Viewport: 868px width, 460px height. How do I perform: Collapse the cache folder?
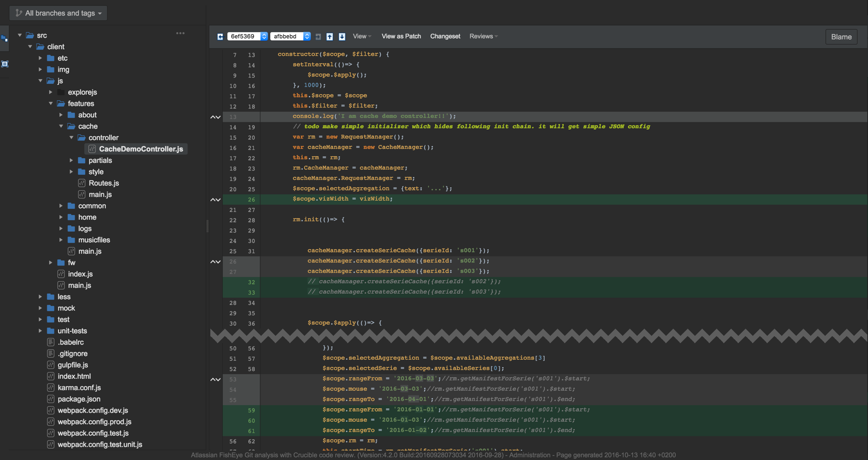[x=61, y=126]
